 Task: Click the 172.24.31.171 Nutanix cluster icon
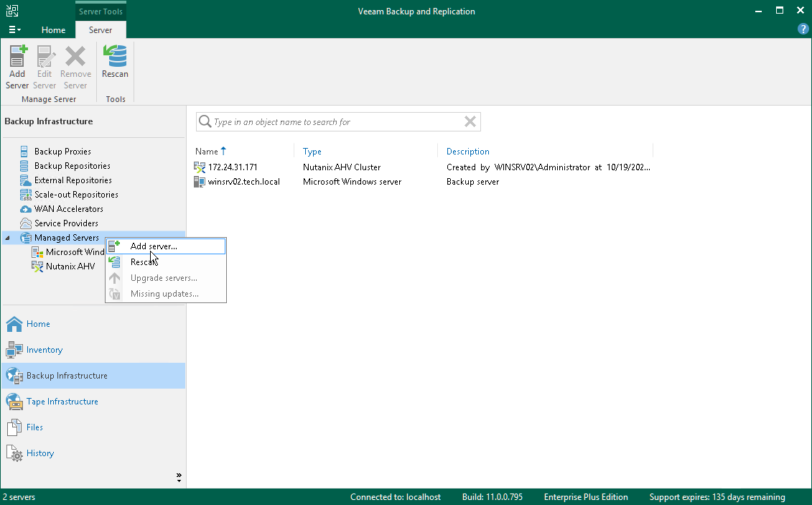(200, 167)
